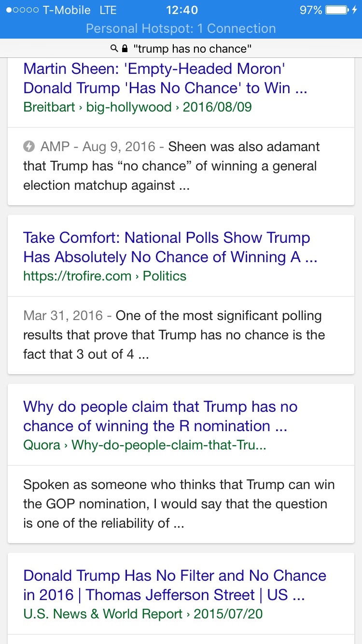362x644 pixels.
Task: Tap the battery icon in the status bar
Action: 337,10
